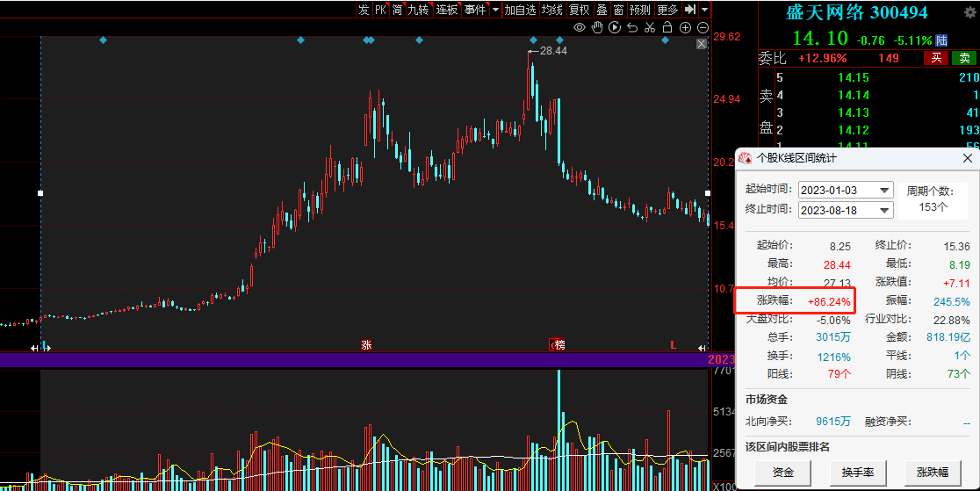Select the hand pan tool
The height and width of the screenshot is (491, 980).
point(597,27)
